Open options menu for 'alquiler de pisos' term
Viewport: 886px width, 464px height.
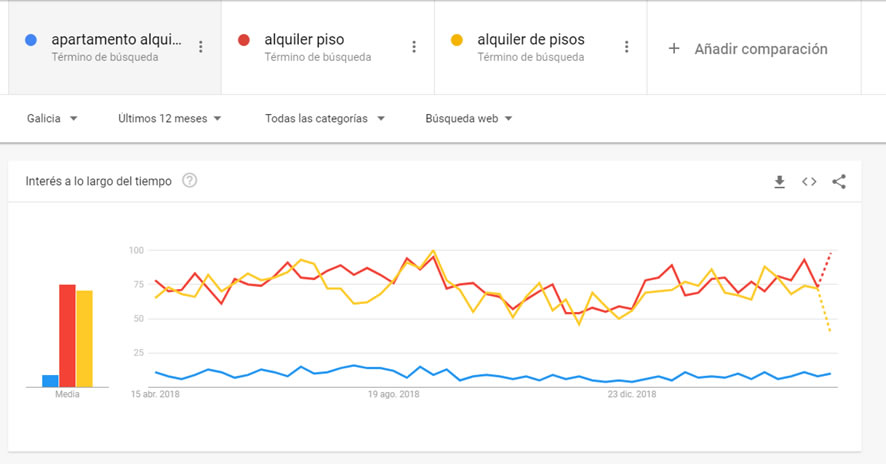tap(626, 47)
